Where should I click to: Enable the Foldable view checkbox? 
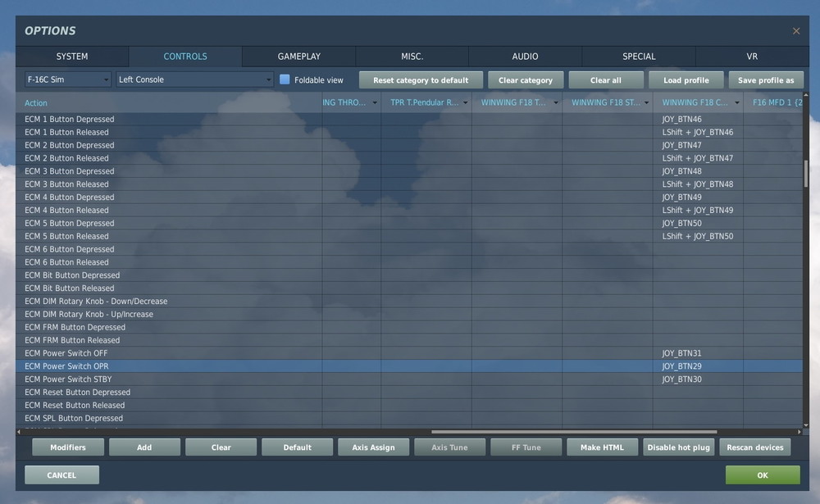pos(283,79)
